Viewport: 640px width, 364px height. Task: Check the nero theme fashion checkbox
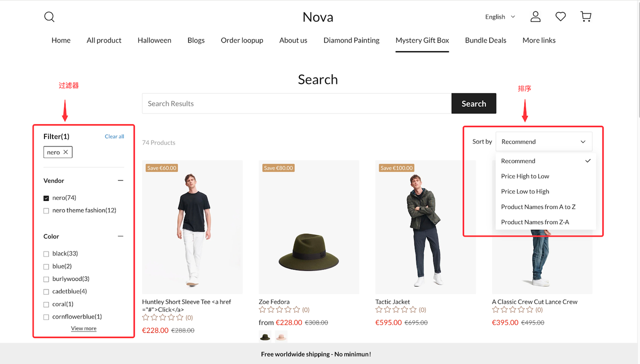[46, 210]
